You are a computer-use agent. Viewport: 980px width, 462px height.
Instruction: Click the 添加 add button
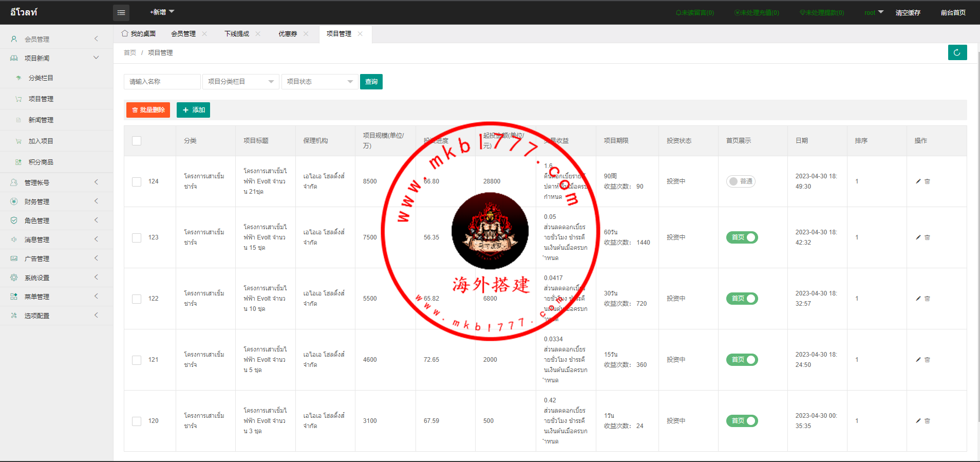193,110
